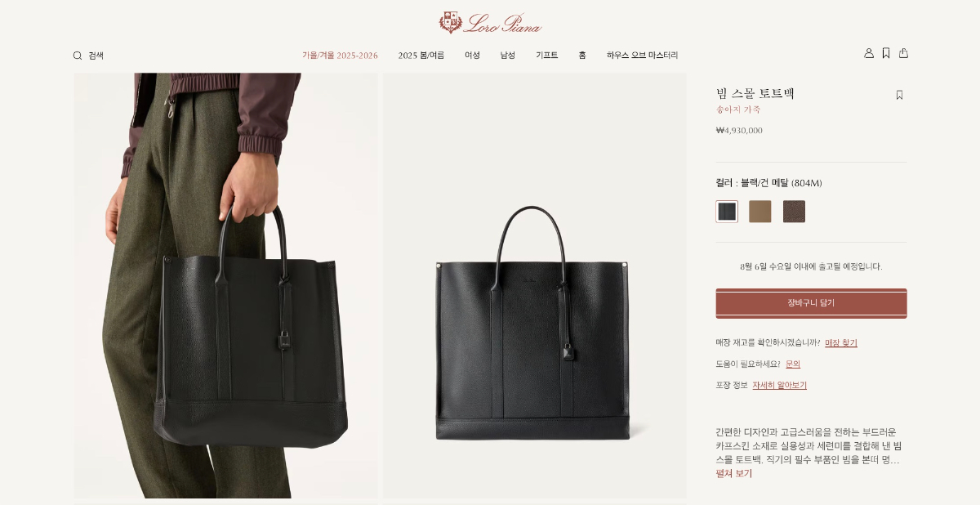Select the black color swatch
This screenshot has height=505, width=980.
coord(727,212)
